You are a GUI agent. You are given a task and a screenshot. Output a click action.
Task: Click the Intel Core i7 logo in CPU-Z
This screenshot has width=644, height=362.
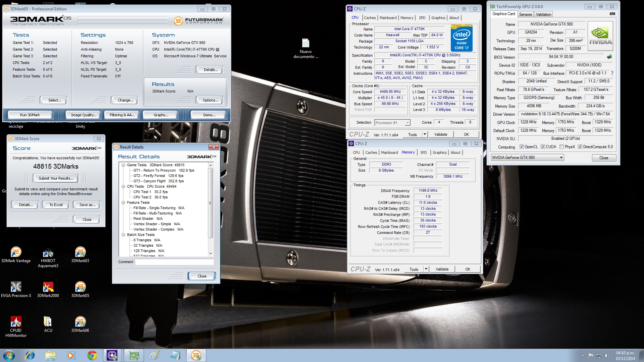(462, 38)
